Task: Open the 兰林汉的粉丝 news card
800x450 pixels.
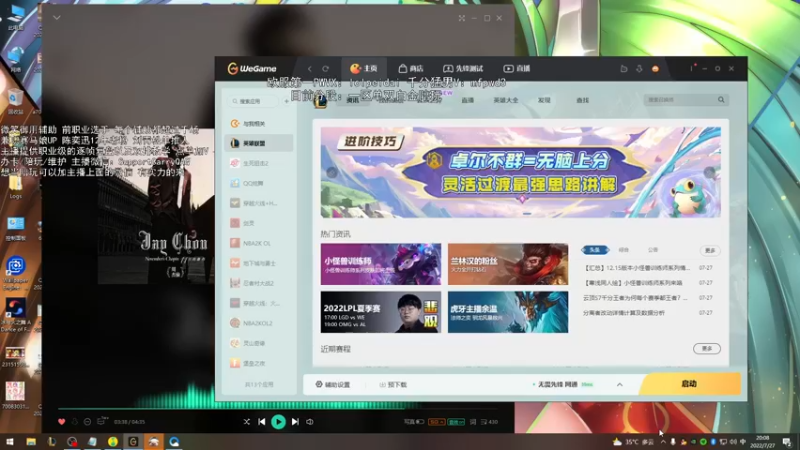Action: point(508,264)
